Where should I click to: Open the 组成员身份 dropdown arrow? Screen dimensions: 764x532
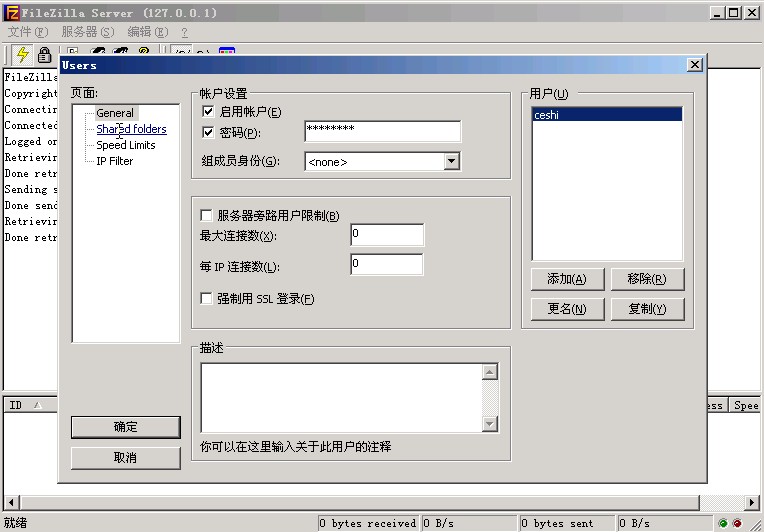point(452,161)
